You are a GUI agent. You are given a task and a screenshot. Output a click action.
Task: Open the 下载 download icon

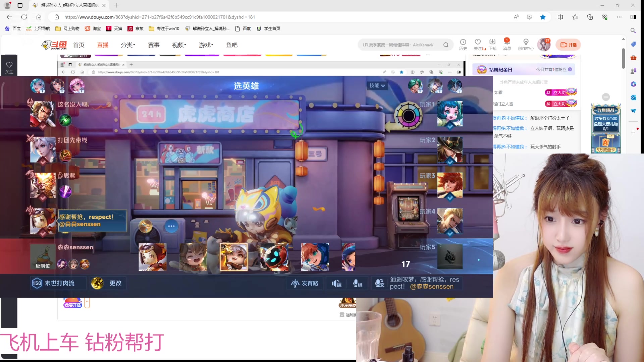tap(492, 44)
